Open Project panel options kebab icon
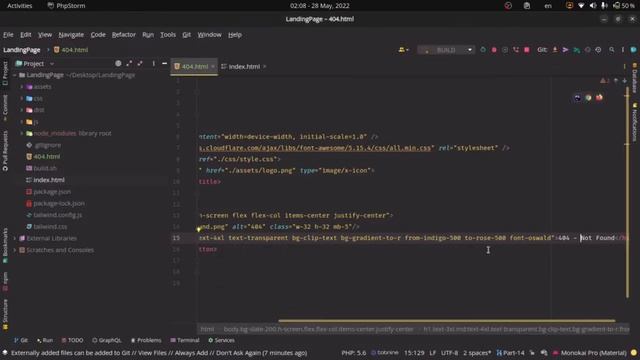640x360 pixels. tap(153, 63)
